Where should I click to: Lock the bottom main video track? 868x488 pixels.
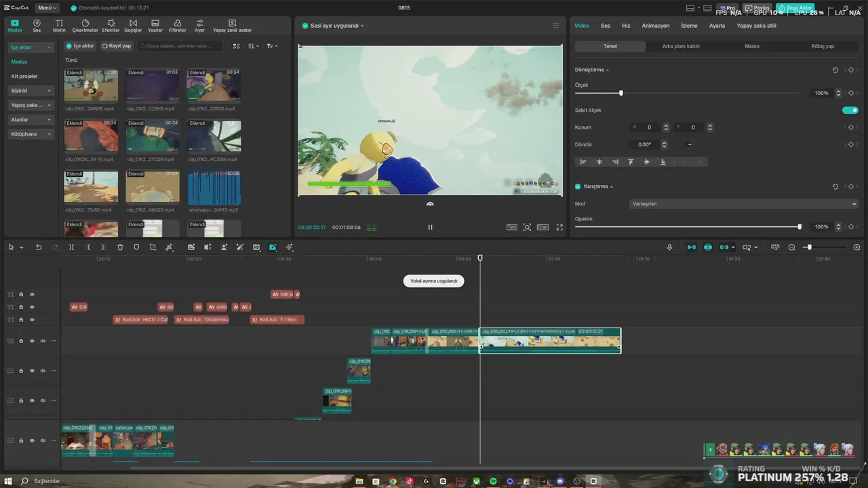pos(21,441)
